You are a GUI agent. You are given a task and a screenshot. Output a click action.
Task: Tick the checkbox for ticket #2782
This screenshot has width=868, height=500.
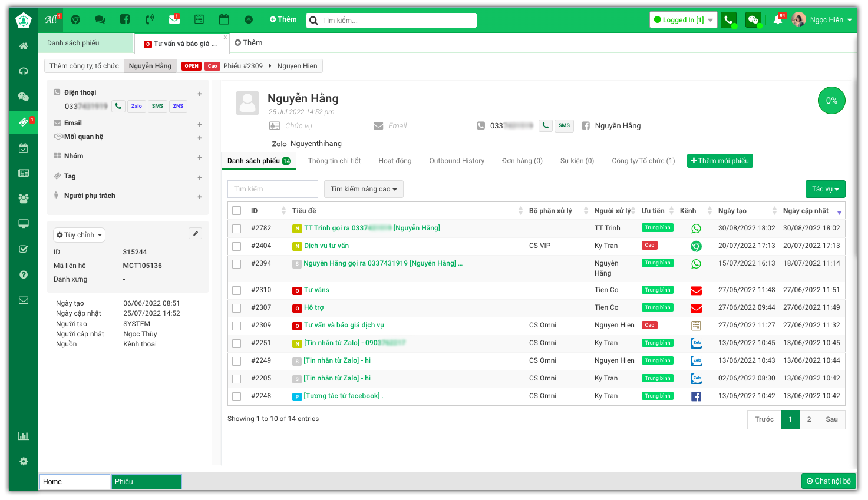pos(237,229)
